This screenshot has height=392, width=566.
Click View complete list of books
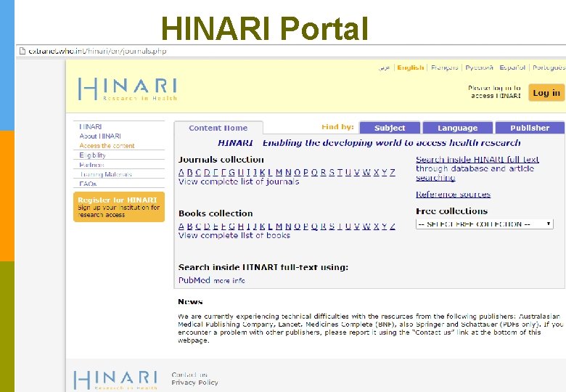(x=234, y=235)
